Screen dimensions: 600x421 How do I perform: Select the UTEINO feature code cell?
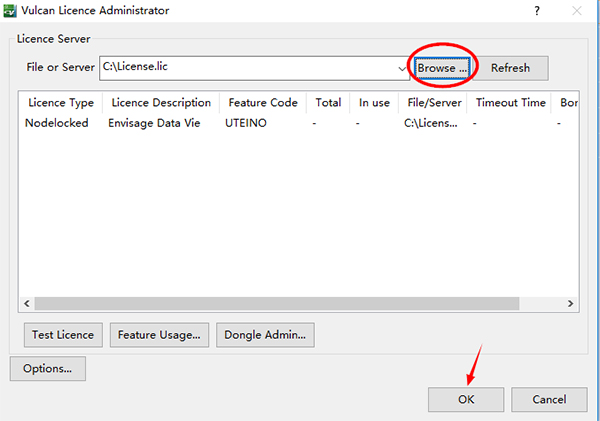pyautogui.click(x=246, y=123)
